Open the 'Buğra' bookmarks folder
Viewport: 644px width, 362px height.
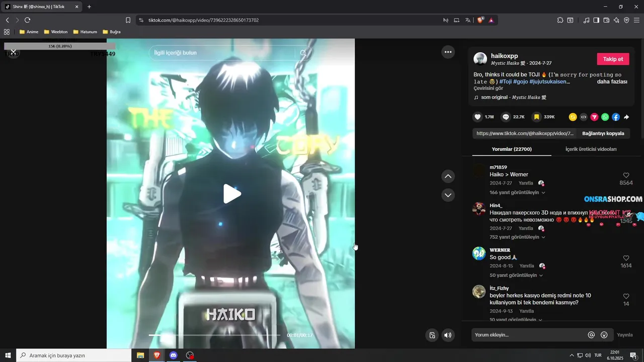point(111,32)
